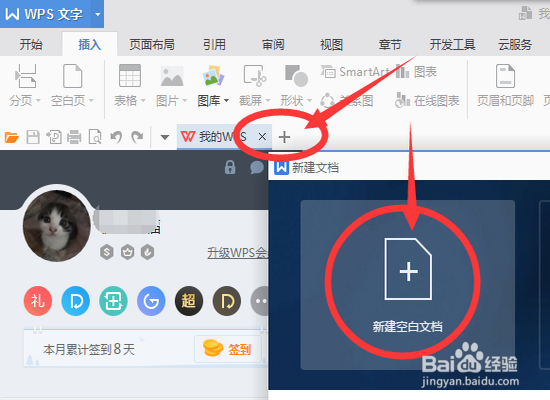The image size is (550, 400).
Task: Open the 章节 tab
Action: click(x=390, y=45)
